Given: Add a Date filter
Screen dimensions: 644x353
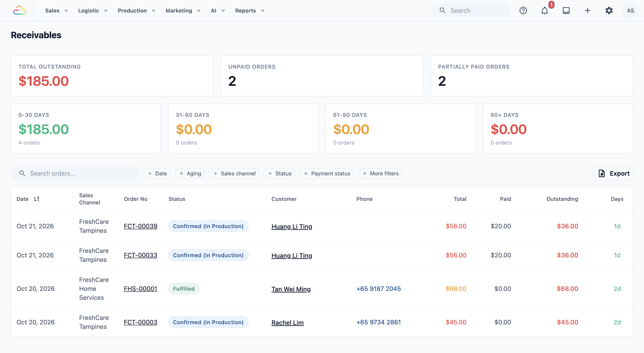Looking at the screenshot, I should click(157, 173).
